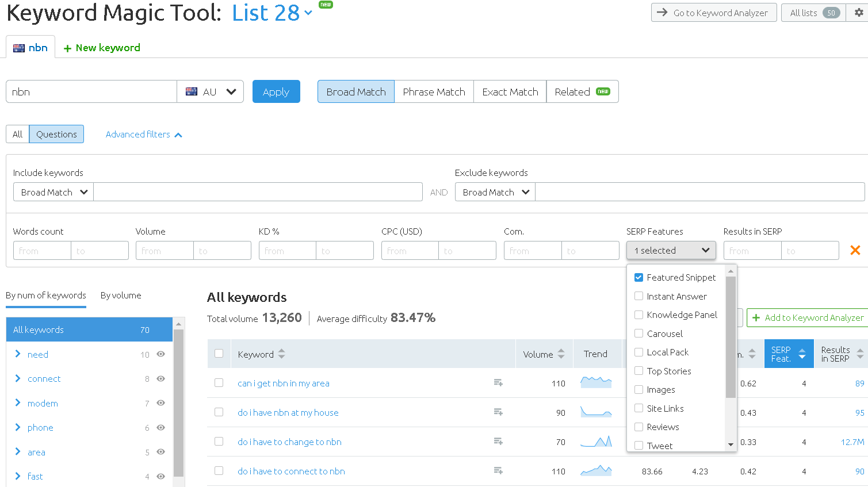This screenshot has height=487, width=868.
Task: Expand 'connect' keyword group
Action: click(18, 378)
